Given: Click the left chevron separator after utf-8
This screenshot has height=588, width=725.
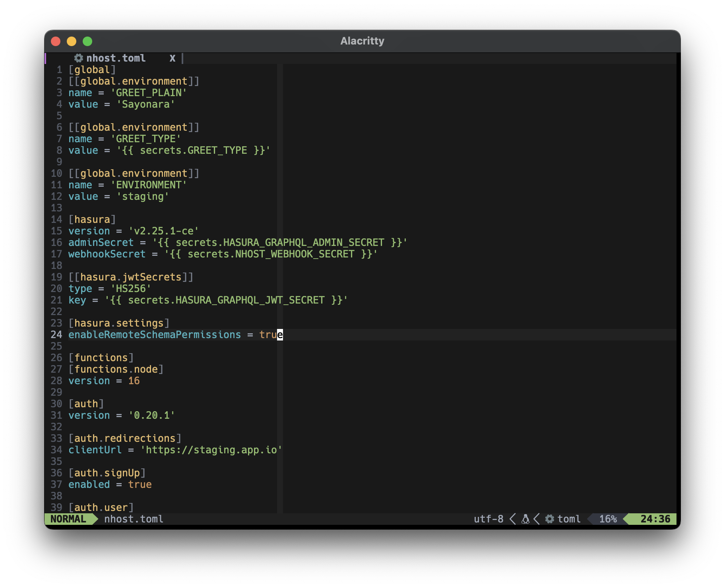Looking at the screenshot, I should [513, 519].
